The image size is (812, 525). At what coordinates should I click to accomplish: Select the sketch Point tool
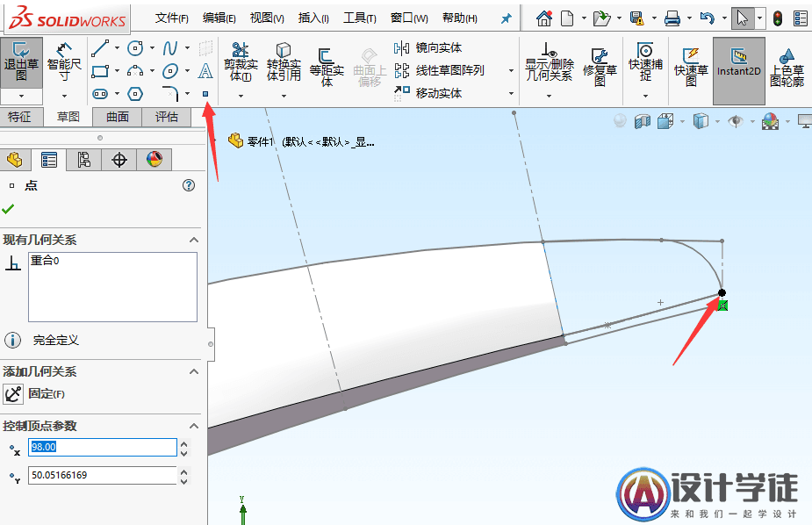(x=205, y=94)
